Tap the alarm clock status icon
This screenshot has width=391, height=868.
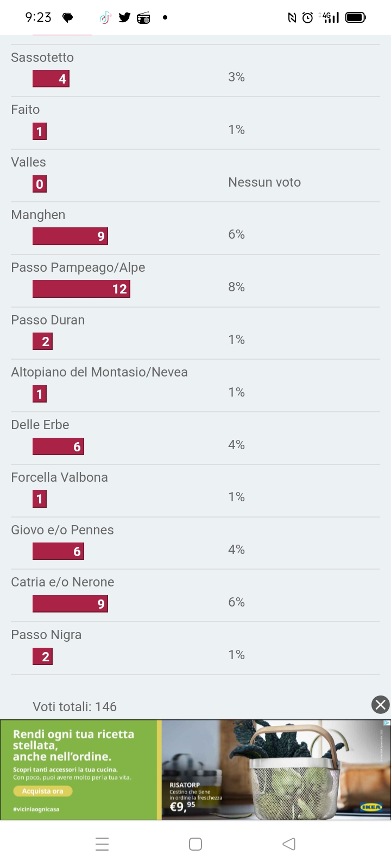click(x=307, y=18)
